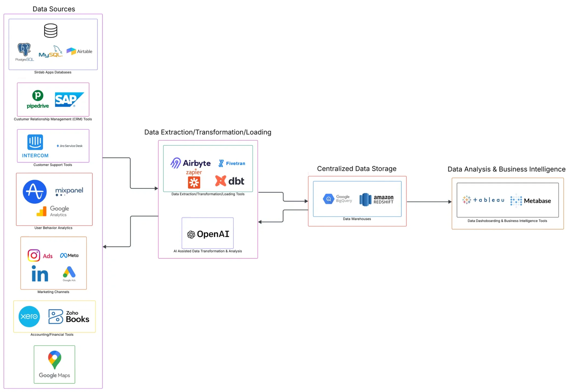Image resolution: width=571 pixels, height=392 pixels.
Task: Click the Metabase logo
Action: [x=530, y=201]
